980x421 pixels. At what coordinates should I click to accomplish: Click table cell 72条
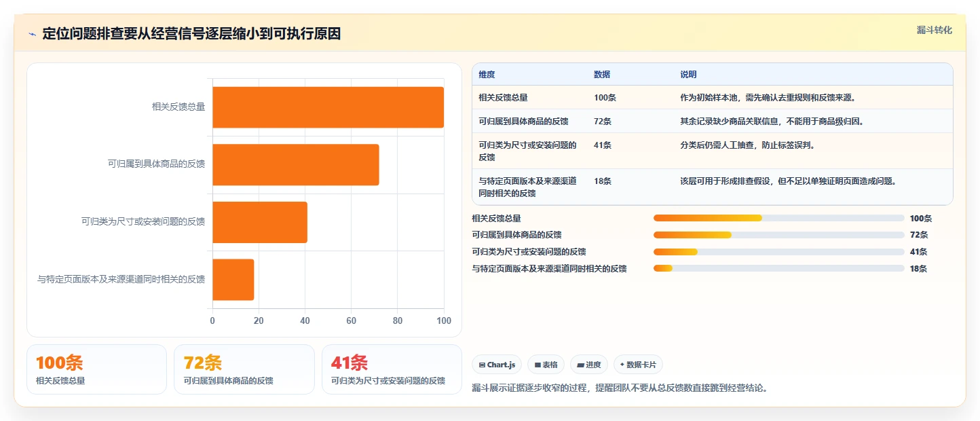pos(603,122)
